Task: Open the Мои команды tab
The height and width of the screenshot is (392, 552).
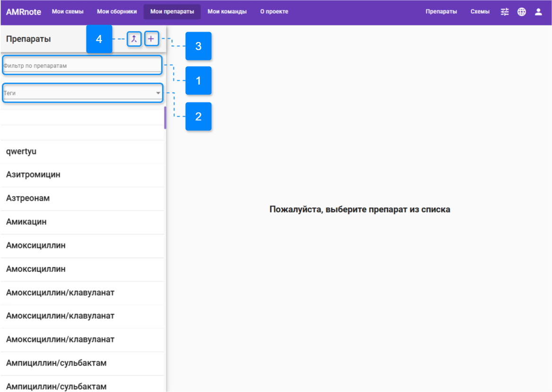Action: [227, 12]
